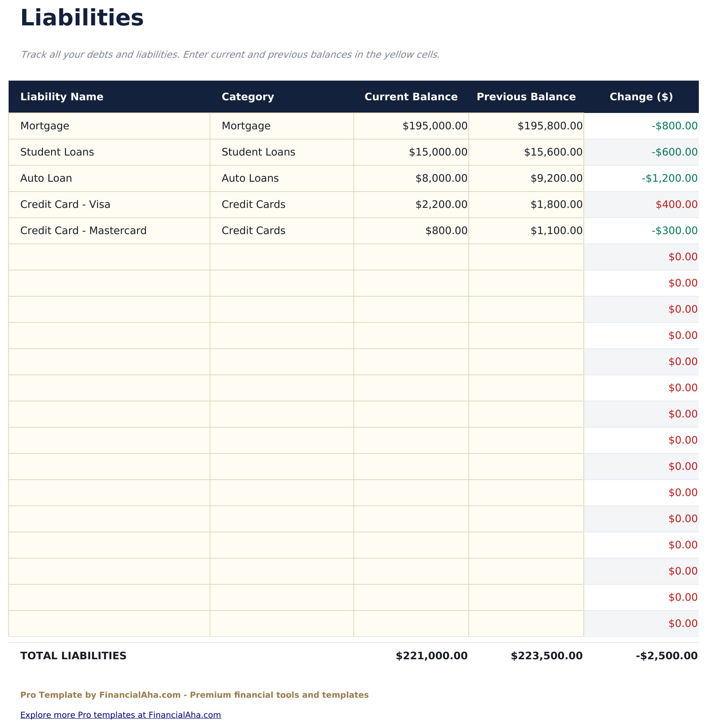
Task: Click the Liabilities page title
Action: [82, 18]
